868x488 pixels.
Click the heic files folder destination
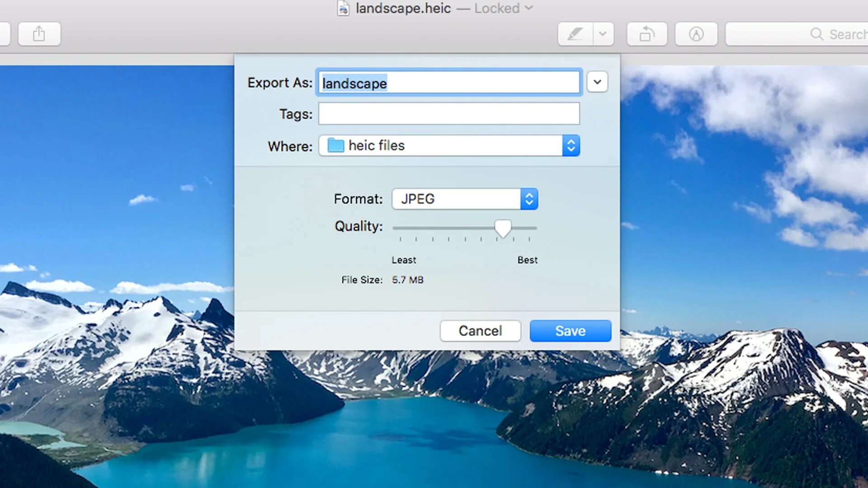click(448, 145)
